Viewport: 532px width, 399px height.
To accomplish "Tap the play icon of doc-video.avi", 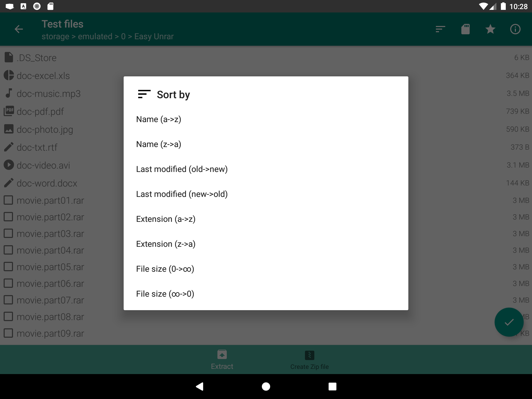I will 9,165.
